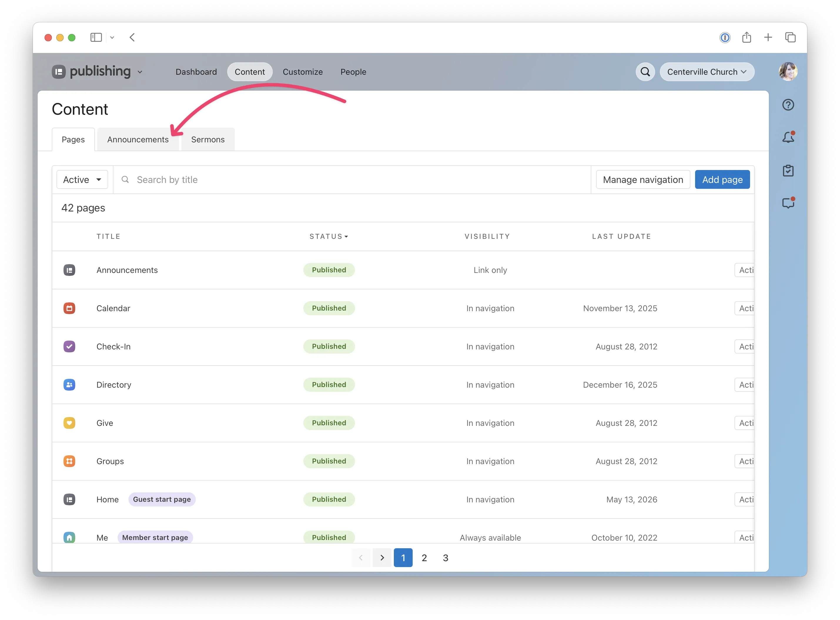Open the notifications bell icon
Viewport: 840px width, 620px height.
coord(788,137)
